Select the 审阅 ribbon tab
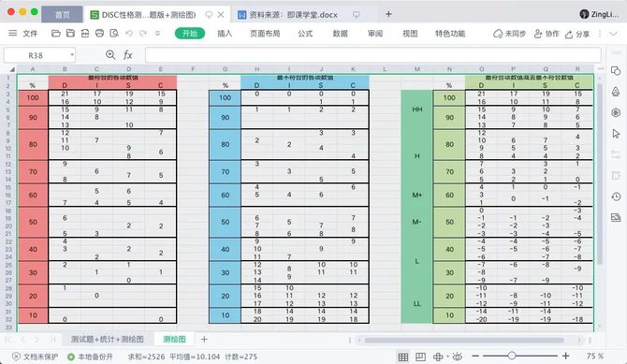Image resolution: width=627 pixels, height=364 pixels. click(375, 34)
